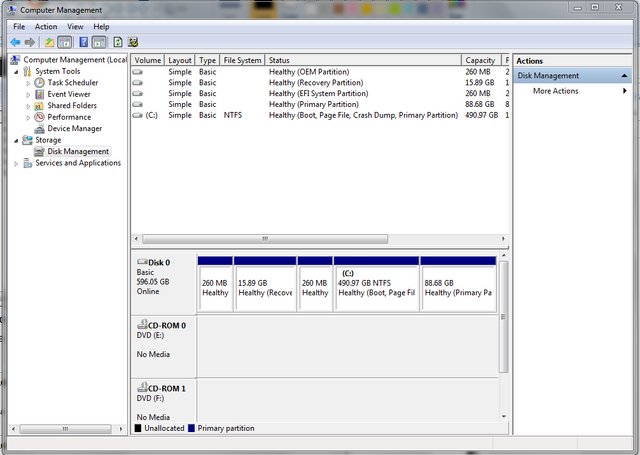Click the Up one level toolbar icon
This screenshot has width=640, height=455.
(49, 42)
